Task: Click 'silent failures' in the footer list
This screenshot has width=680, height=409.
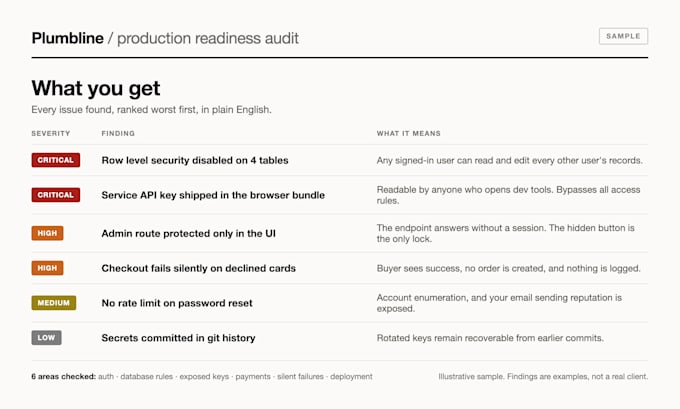Action: click(x=300, y=376)
